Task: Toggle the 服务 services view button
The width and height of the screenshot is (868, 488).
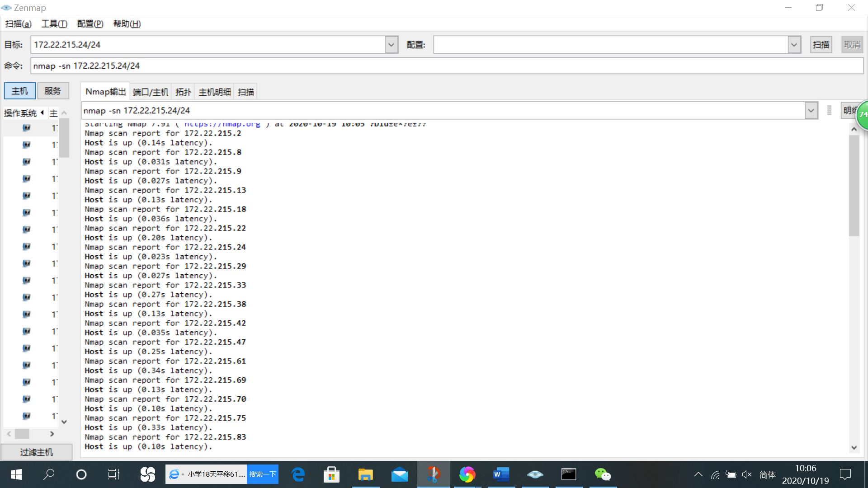Action: [x=52, y=91]
